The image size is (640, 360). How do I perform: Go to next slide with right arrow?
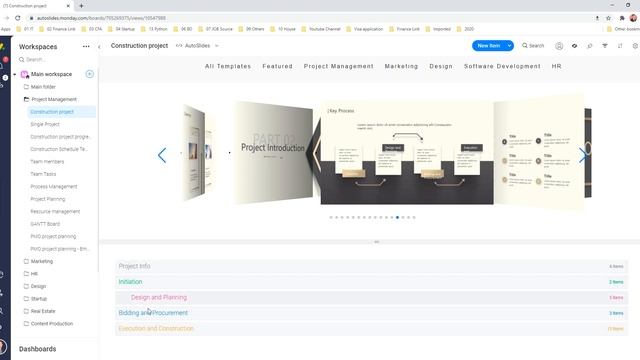point(583,156)
